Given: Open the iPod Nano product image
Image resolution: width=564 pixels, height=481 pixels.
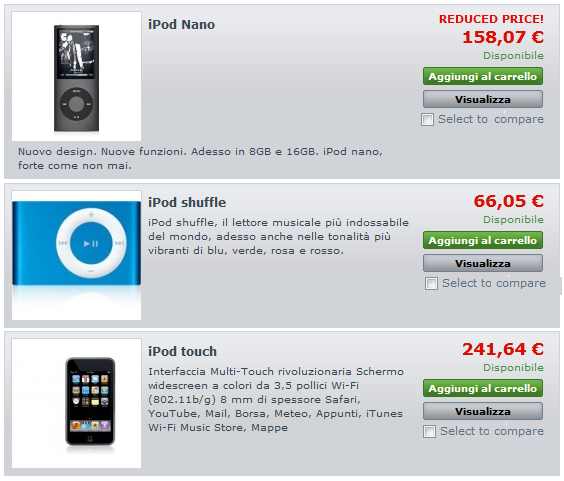Looking at the screenshot, I should (x=77, y=76).
